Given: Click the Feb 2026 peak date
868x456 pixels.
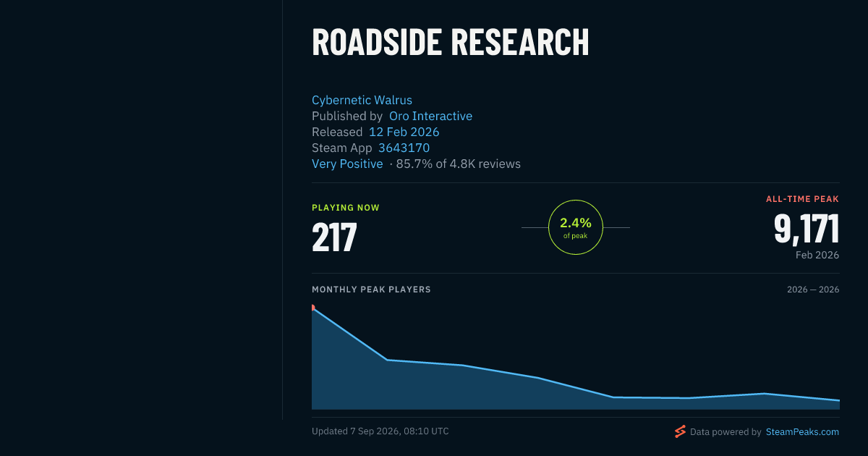Looking at the screenshot, I should [817, 255].
